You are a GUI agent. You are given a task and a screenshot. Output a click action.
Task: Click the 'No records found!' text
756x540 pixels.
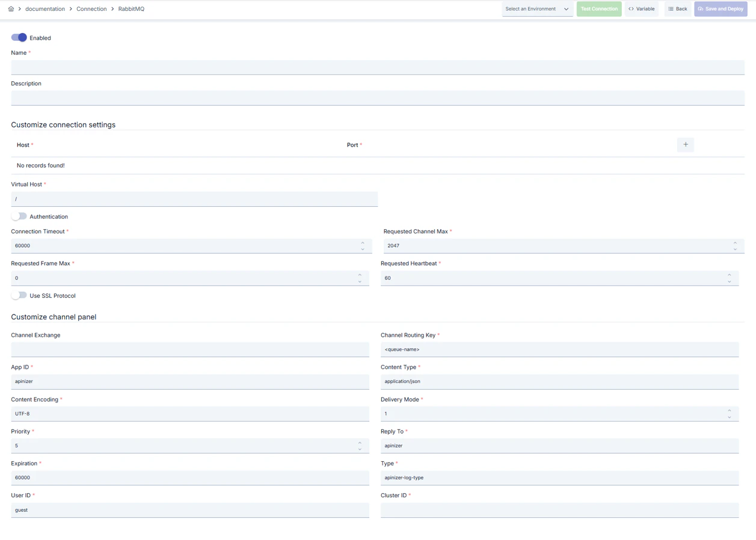[41, 165]
